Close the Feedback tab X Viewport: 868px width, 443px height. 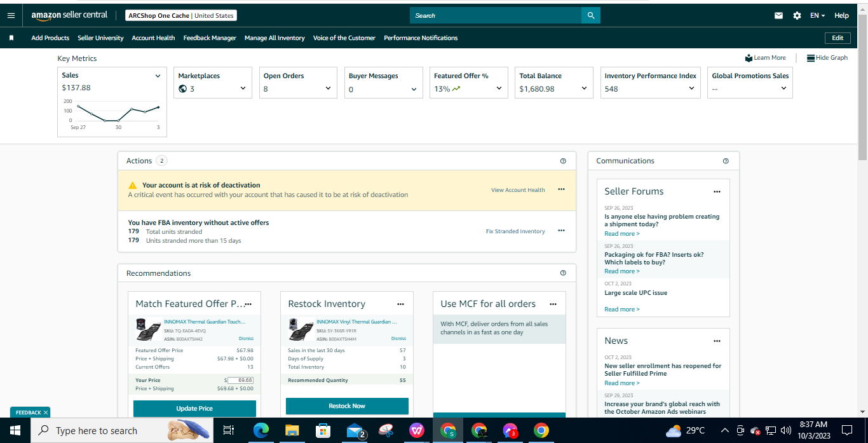tap(46, 412)
